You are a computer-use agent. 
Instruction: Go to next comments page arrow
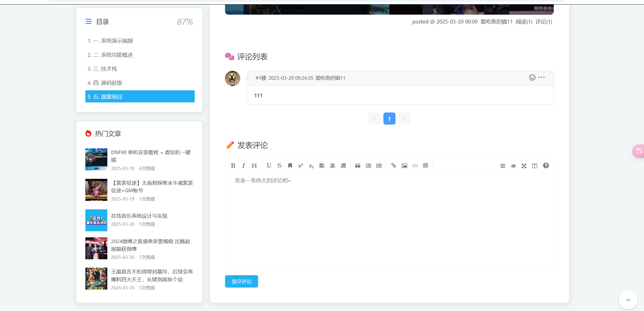(404, 119)
